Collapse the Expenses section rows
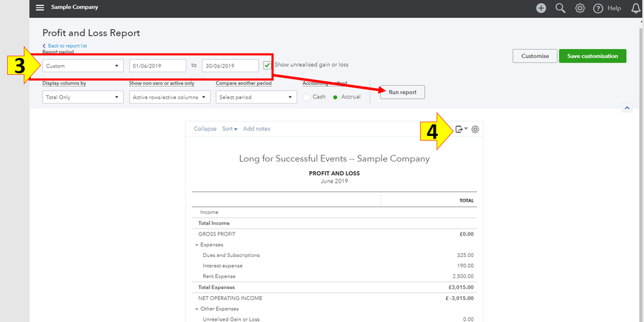The image size is (644, 322). (197, 245)
